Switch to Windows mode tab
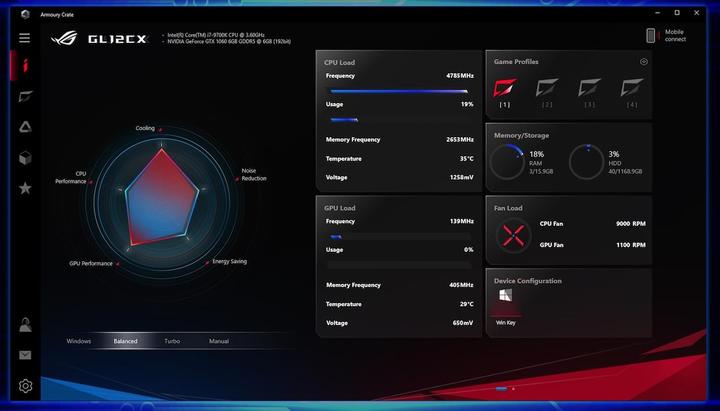Viewport: 720px width, 411px height. 79,341
